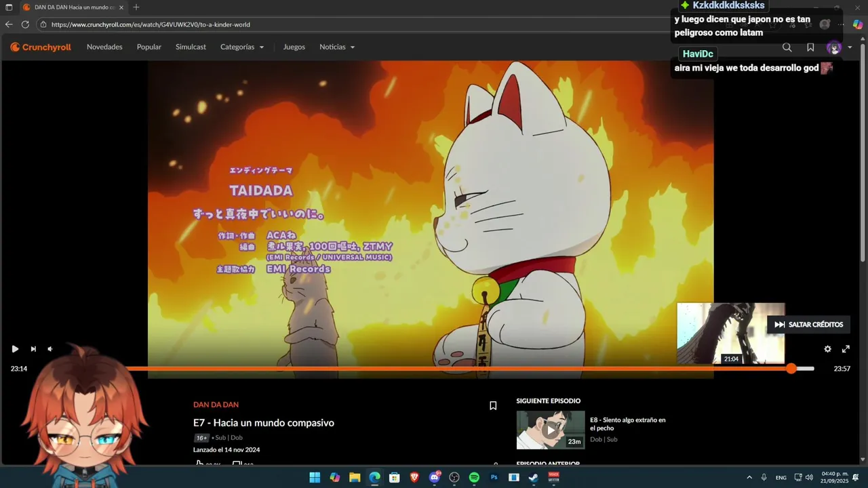The height and width of the screenshot is (488, 868).
Task: Open network and volume quick settings
Action: pyautogui.click(x=804, y=477)
